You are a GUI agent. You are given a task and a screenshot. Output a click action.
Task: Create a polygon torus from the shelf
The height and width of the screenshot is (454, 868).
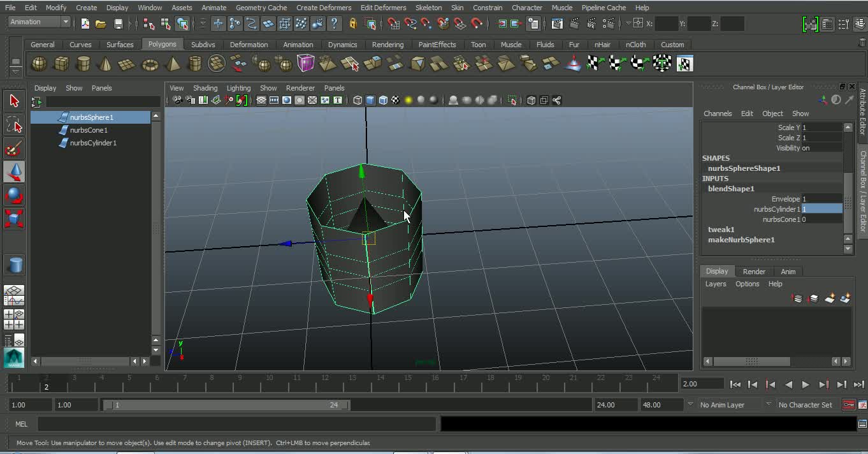point(150,64)
